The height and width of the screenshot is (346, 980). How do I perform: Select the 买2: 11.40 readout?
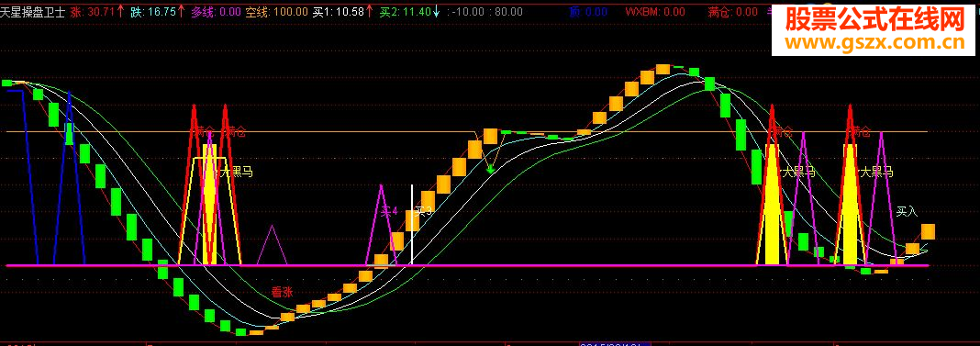point(405,11)
